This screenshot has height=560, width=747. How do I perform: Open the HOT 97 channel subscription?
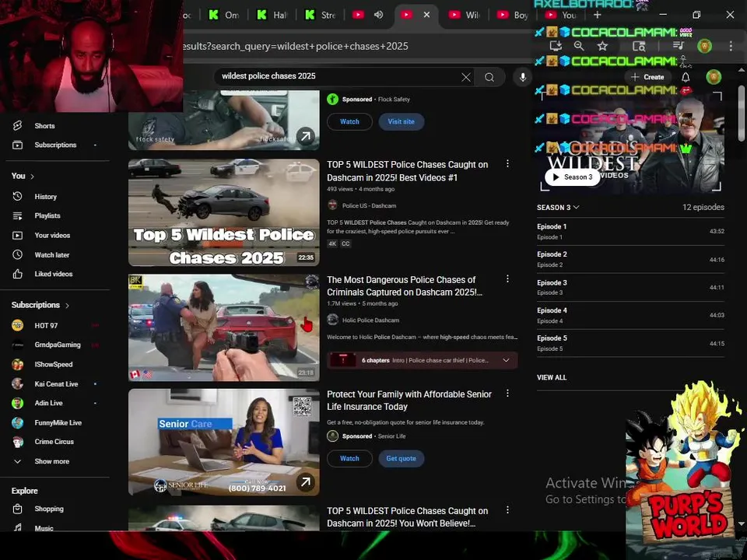pyautogui.click(x=46, y=326)
